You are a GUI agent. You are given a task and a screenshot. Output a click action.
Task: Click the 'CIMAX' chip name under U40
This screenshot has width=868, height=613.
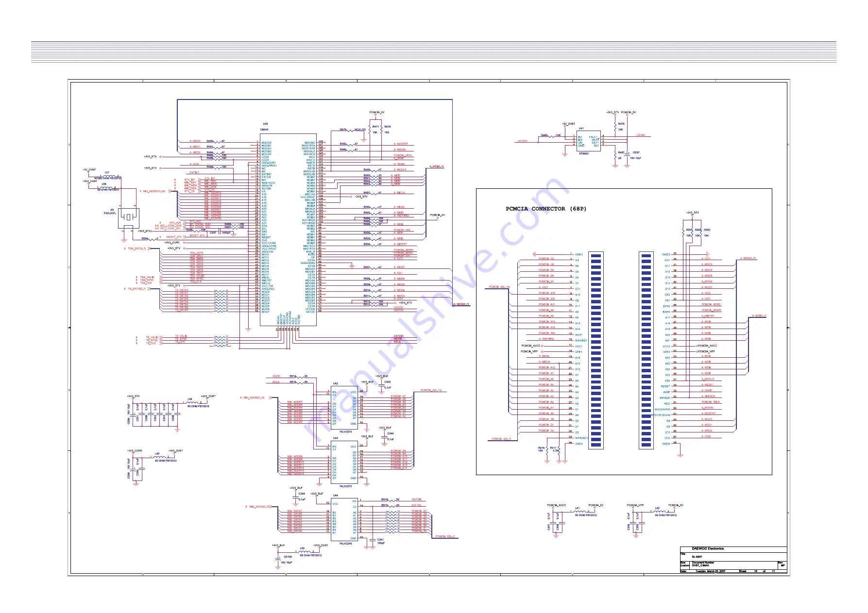point(264,130)
